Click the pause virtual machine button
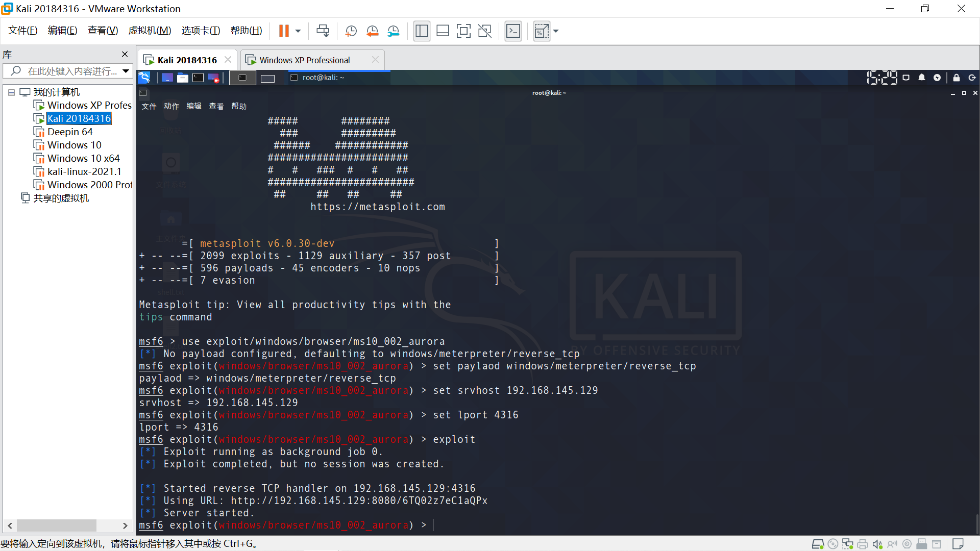The height and width of the screenshot is (551, 980). tap(284, 31)
